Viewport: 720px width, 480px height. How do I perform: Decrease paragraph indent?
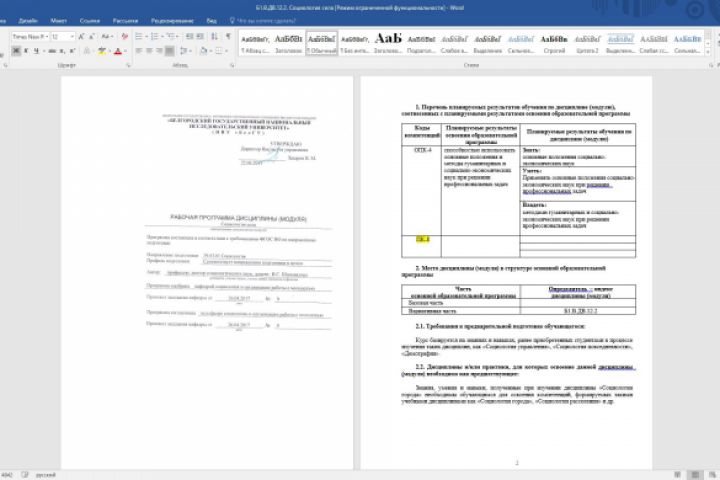coord(189,36)
